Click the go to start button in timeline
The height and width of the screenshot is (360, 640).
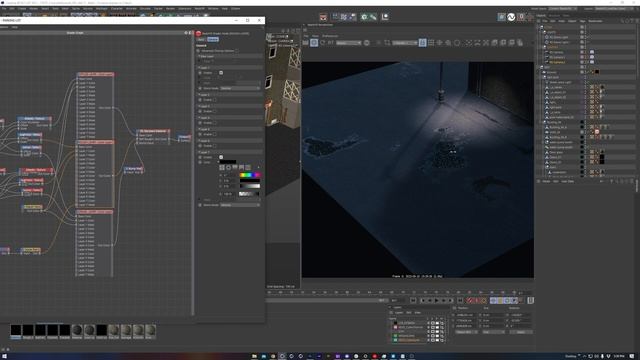click(413, 300)
